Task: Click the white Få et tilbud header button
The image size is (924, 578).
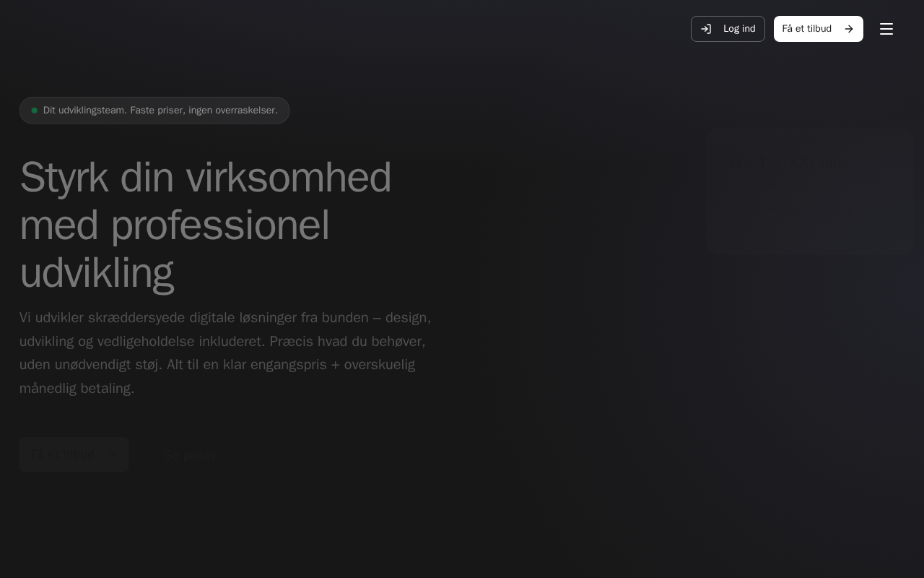Action: [819, 29]
